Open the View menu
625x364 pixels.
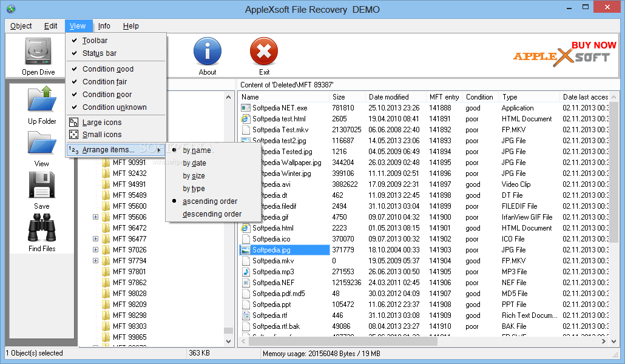78,26
